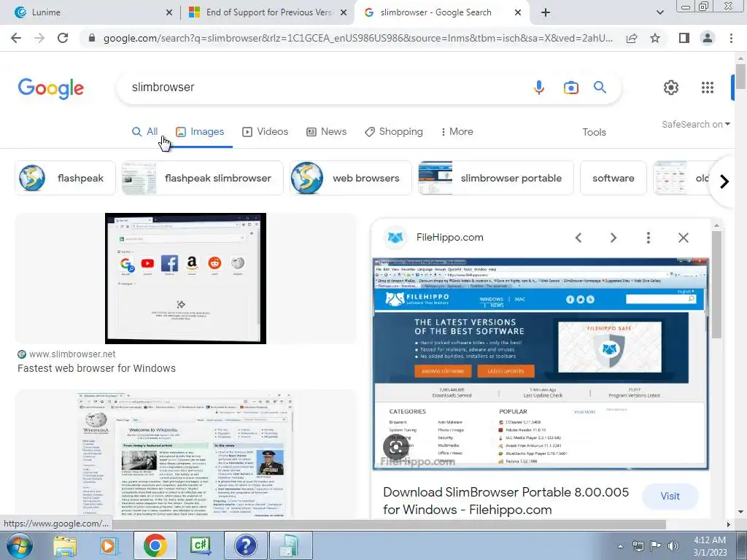
Task: Open the Tools filter options
Action: [x=594, y=133]
